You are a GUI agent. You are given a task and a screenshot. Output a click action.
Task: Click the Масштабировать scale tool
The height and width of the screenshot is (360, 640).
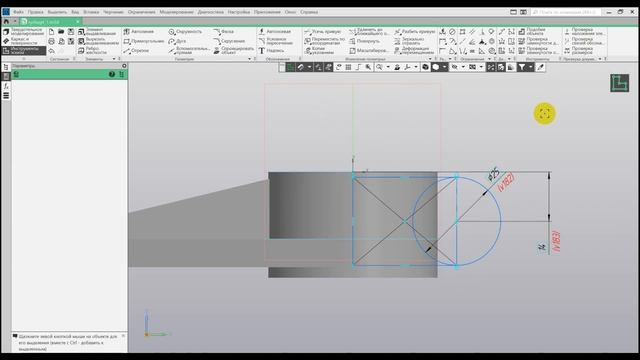pos(369,51)
